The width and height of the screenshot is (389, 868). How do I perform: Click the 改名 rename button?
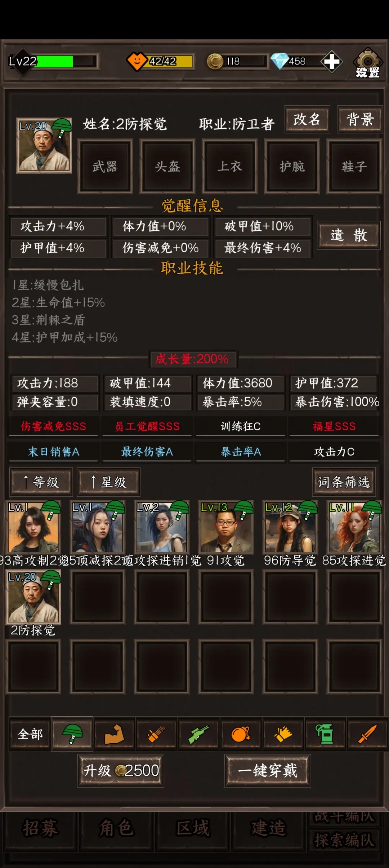(x=307, y=119)
